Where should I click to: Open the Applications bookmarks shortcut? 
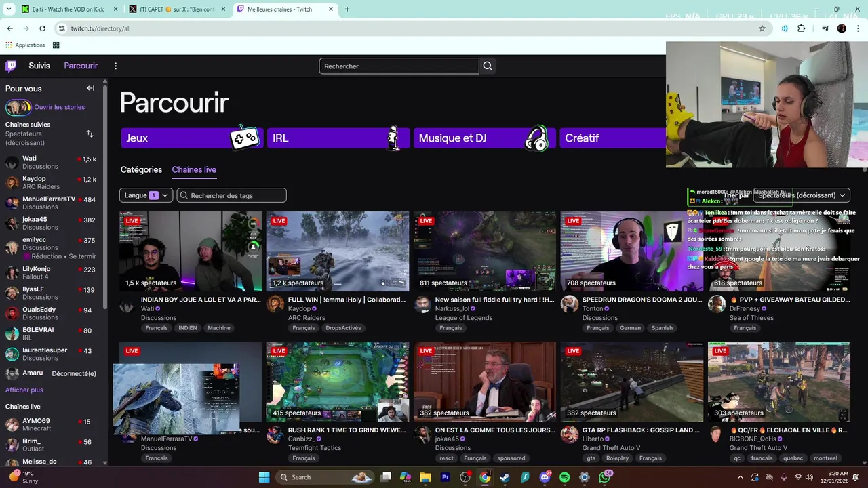[25, 45]
